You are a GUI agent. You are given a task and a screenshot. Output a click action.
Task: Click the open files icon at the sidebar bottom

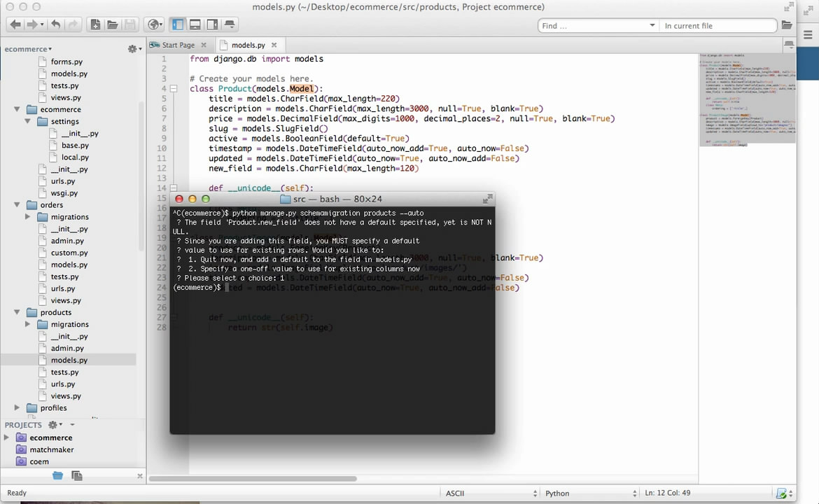[x=77, y=475]
